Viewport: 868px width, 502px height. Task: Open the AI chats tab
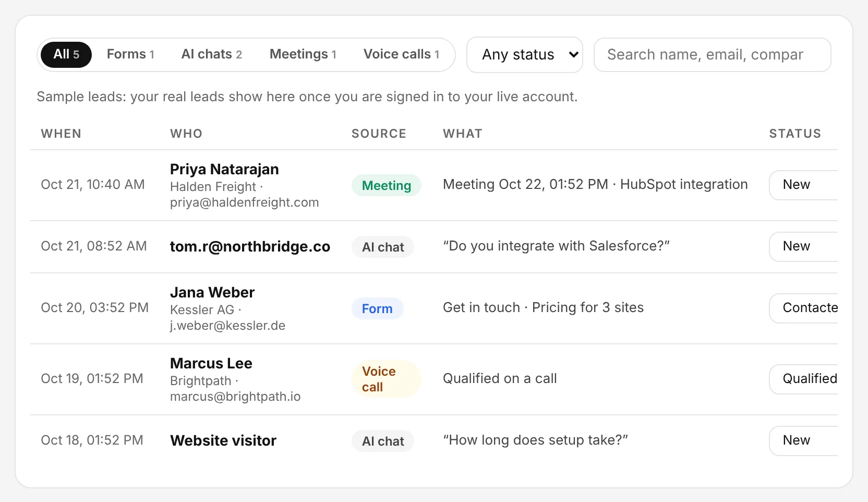point(212,54)
